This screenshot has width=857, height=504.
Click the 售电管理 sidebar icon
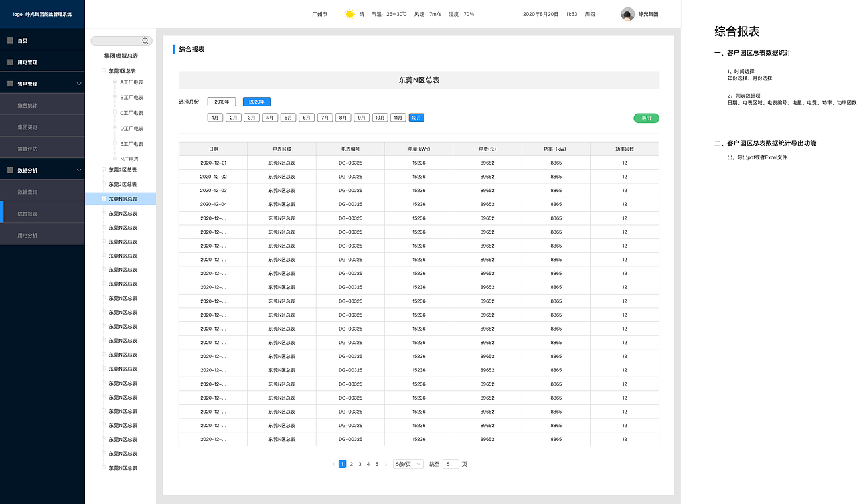click(x=10, y=84)
